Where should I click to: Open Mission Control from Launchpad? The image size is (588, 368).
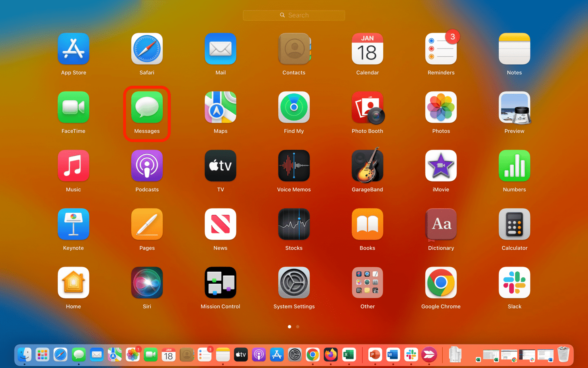coord(220,283)
